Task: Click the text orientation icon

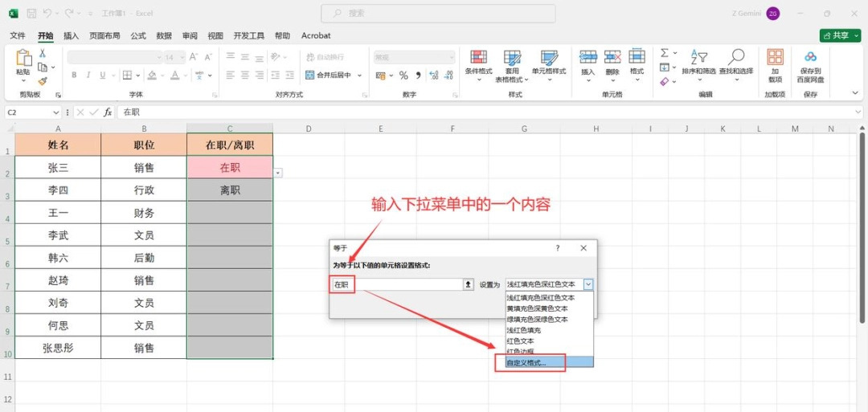Action: 275,56
